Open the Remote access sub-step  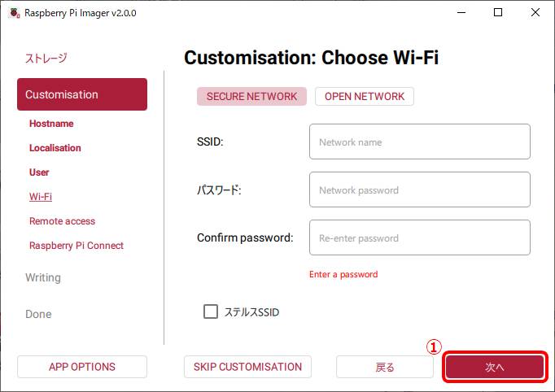tap(62, 221)
